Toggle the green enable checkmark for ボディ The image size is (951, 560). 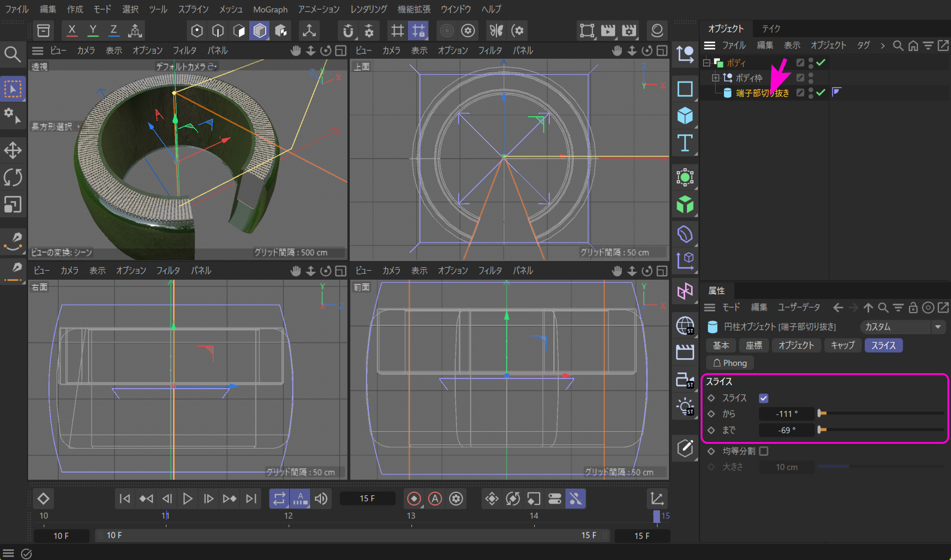click(x=821, y=62)
